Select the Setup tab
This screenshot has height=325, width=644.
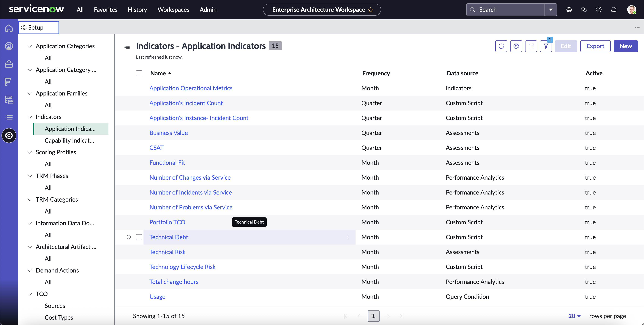tap(39, 28)
